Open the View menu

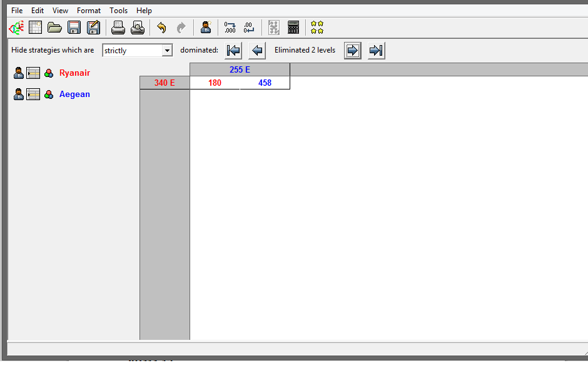click(60, 11)
